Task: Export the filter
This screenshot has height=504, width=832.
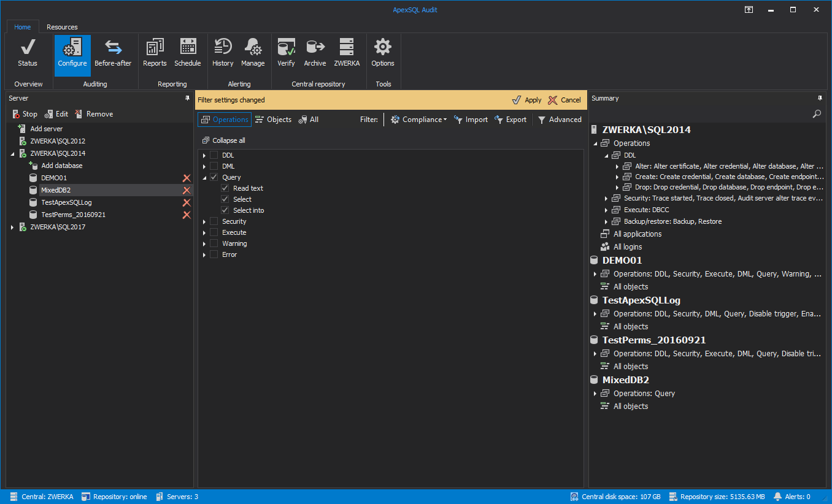Action: click(510, 120)
